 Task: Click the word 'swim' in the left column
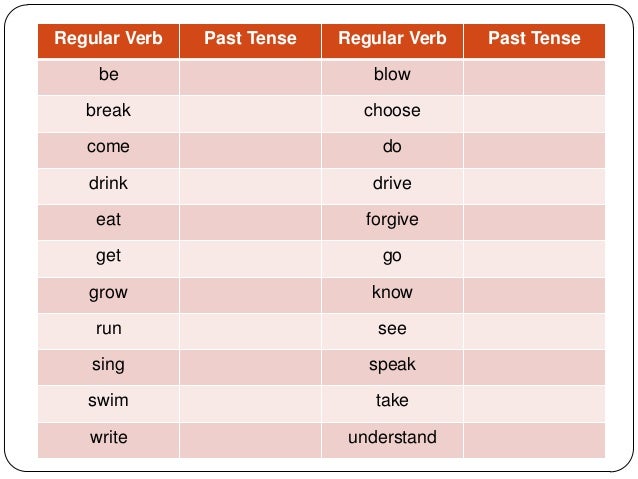108,400
